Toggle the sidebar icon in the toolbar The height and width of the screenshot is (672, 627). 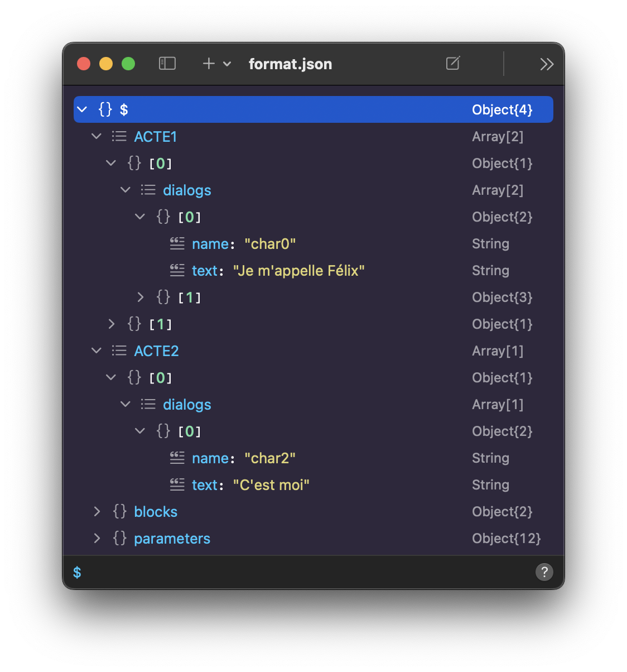click(167, 64)
